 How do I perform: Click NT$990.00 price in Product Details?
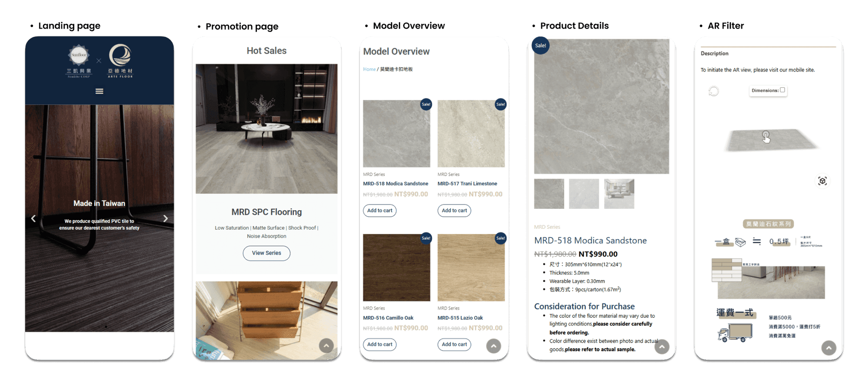coord(598,254)
